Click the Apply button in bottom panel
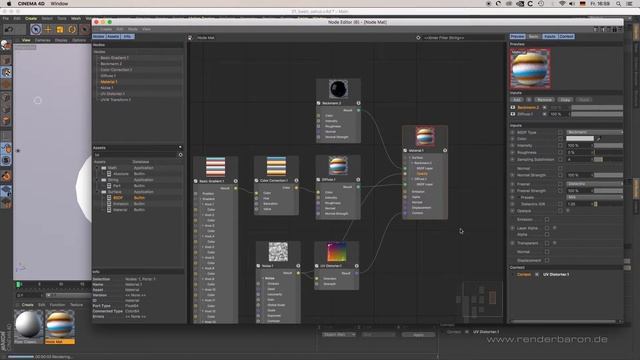The height and width of the screenshot is (360, 640). [x=418, y=335]
